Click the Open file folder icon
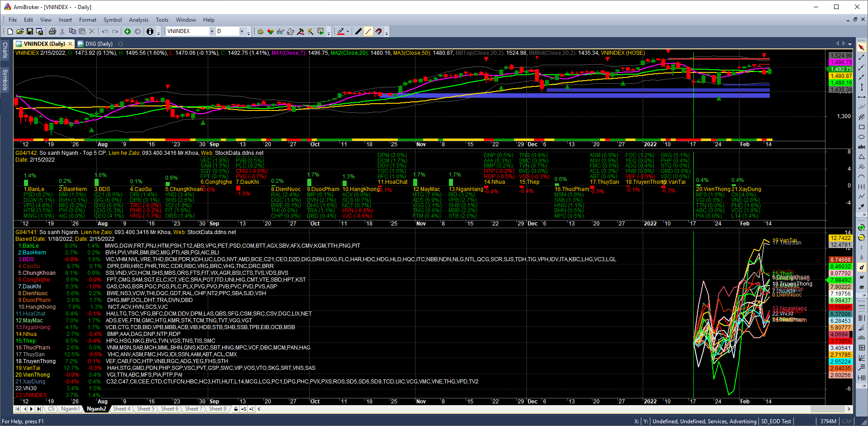Image resolution: width=868 pixels, height=426 pixels. click(20, 31)
